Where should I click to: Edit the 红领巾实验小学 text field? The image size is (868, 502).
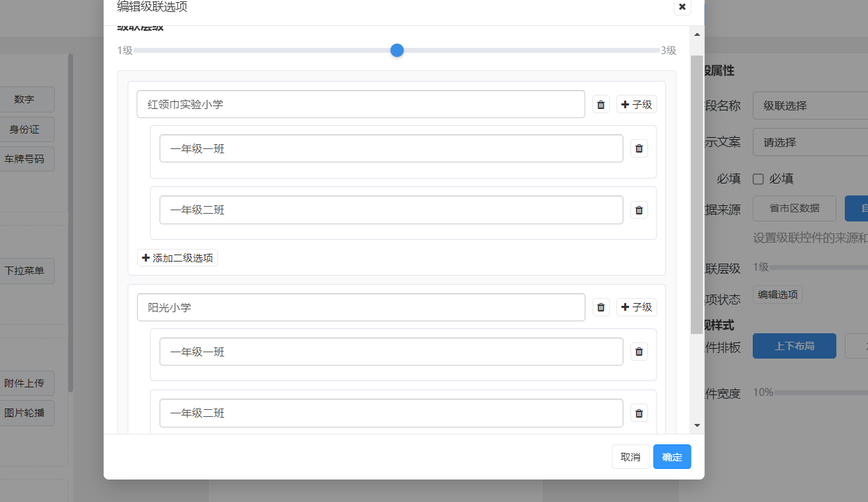(361, 105)
